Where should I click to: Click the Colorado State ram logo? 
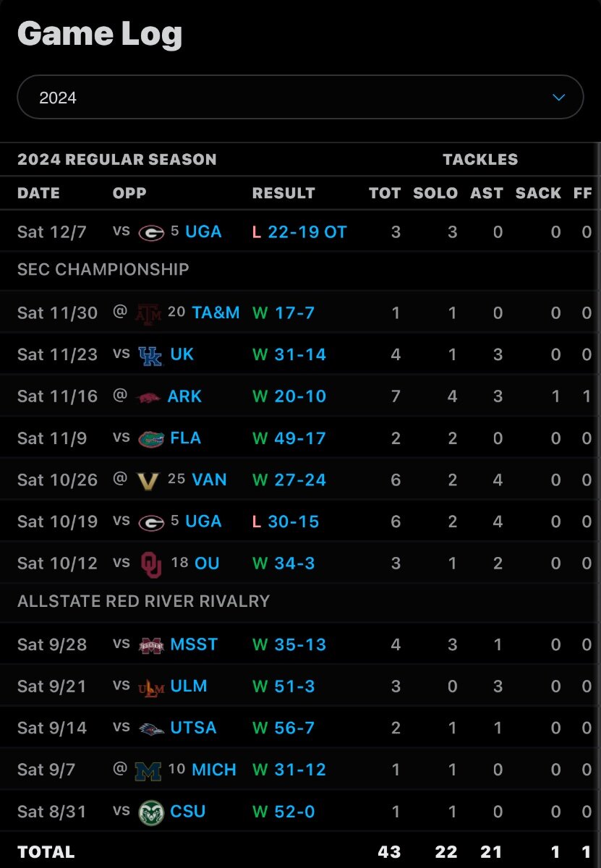tap(151, 812)
